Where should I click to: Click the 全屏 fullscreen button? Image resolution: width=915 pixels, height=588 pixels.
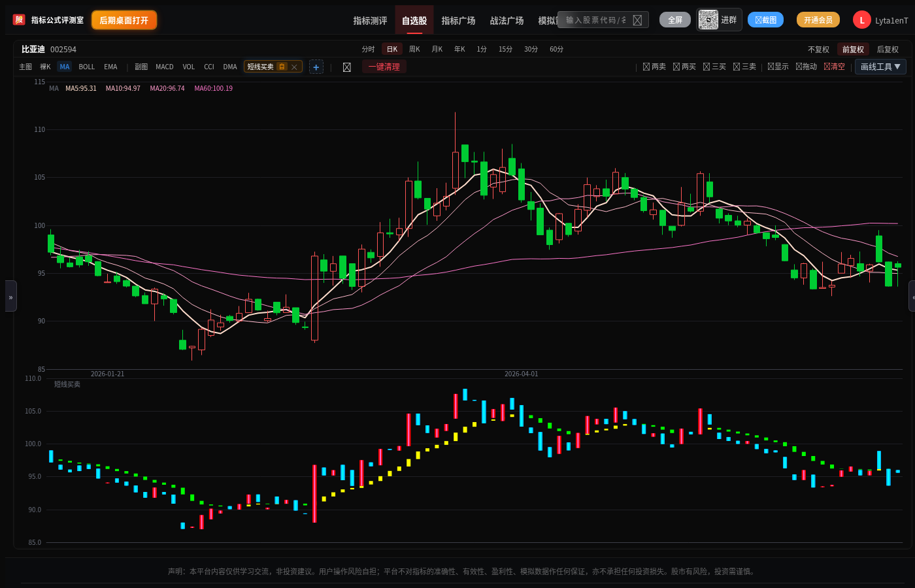click(x=675, y=20)
